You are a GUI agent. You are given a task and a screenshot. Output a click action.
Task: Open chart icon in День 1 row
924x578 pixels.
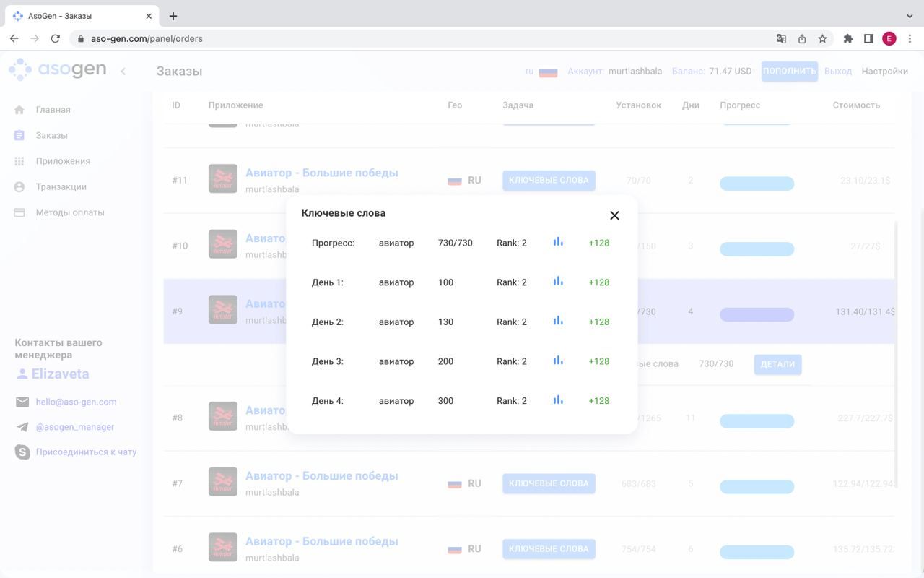click(x=558, y=282)
